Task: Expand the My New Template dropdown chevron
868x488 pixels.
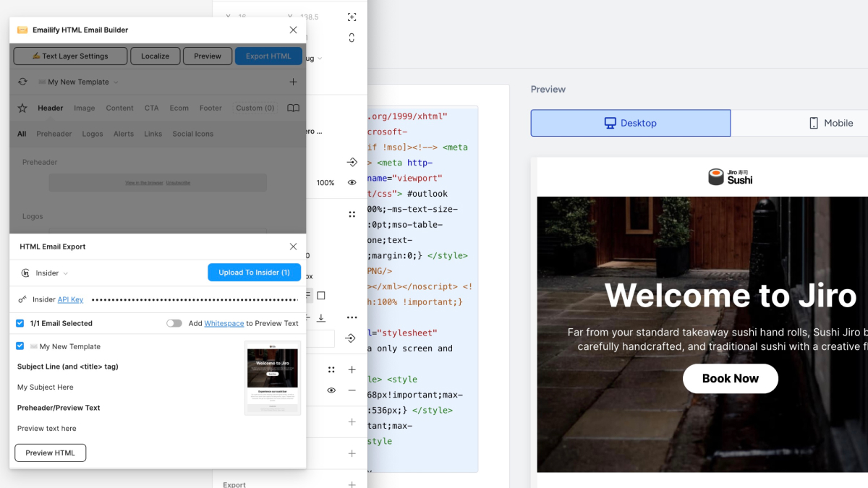Action: 116,82
